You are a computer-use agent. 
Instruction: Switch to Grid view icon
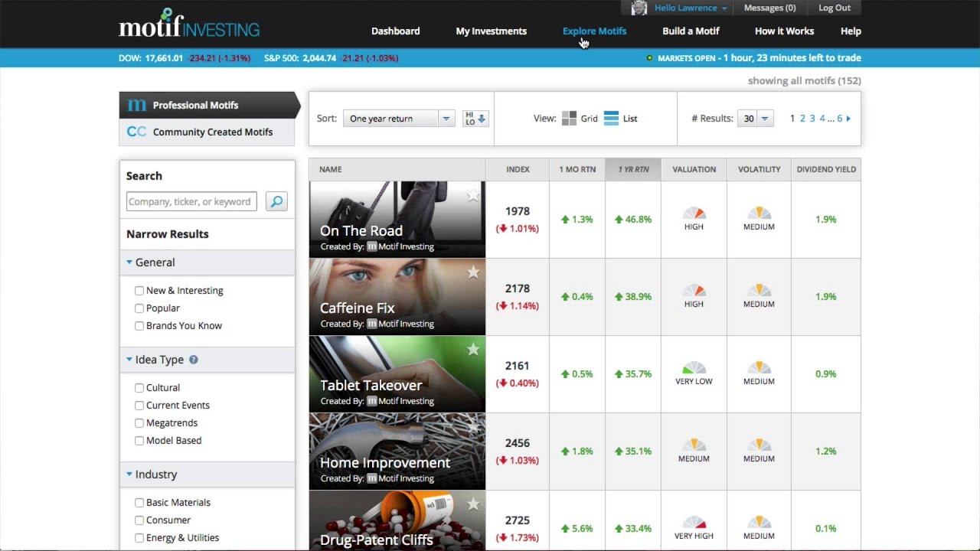569,119
